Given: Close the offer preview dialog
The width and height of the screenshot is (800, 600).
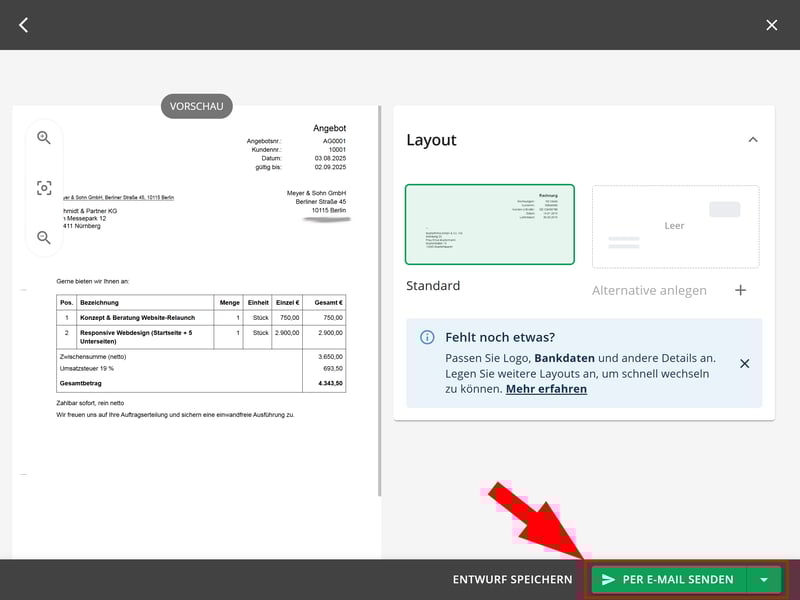Looking at the screenshot, I should point(771,25).
